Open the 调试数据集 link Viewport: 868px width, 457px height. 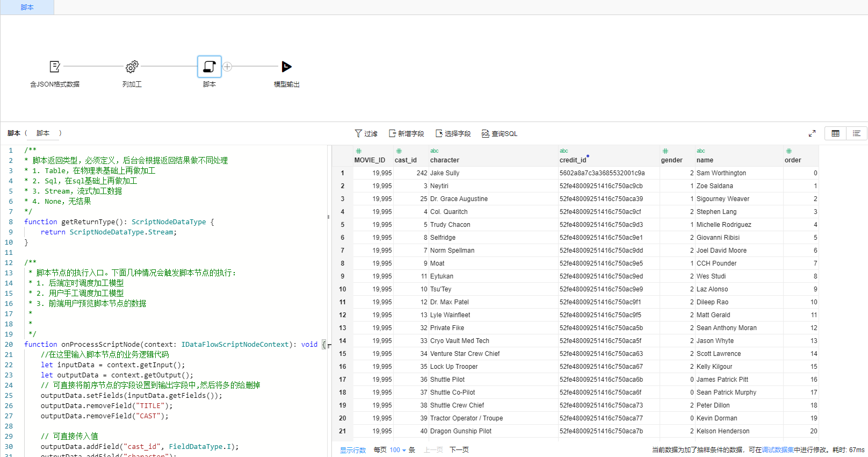coord(777,450)
